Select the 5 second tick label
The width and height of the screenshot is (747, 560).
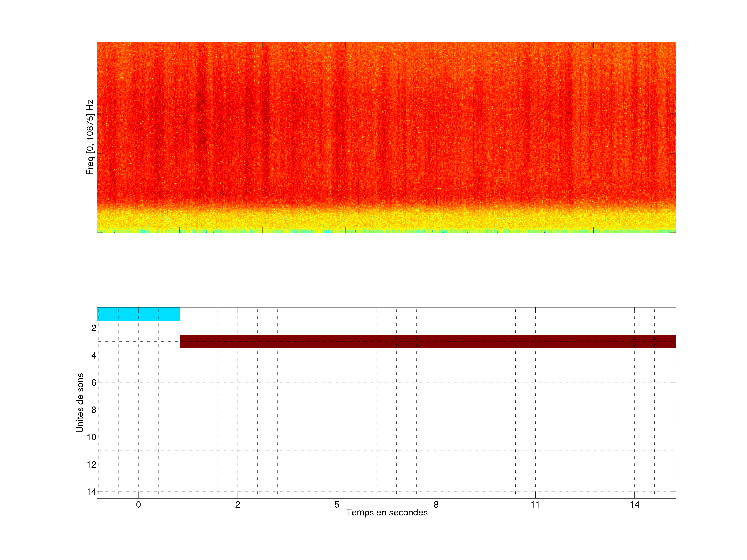(x=337, y=505)
